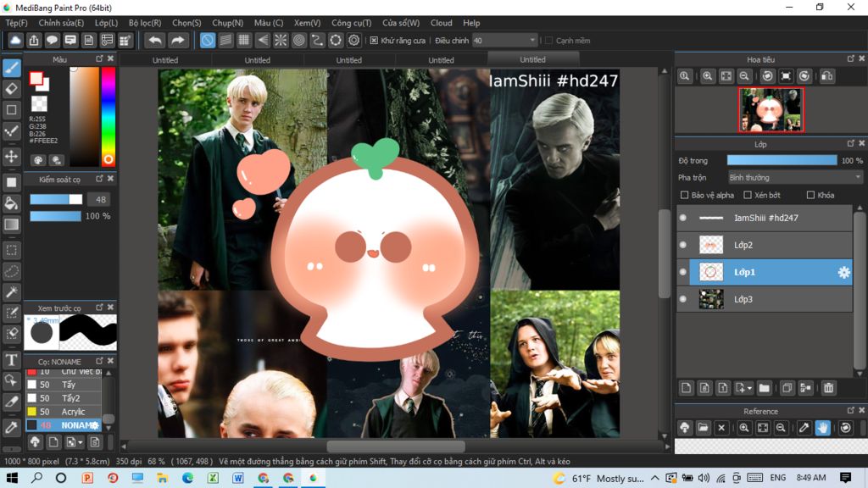Toggle Cạnh mềm soft edge checkbox
This screenshot has width=868, height=488.
[549, 41]
